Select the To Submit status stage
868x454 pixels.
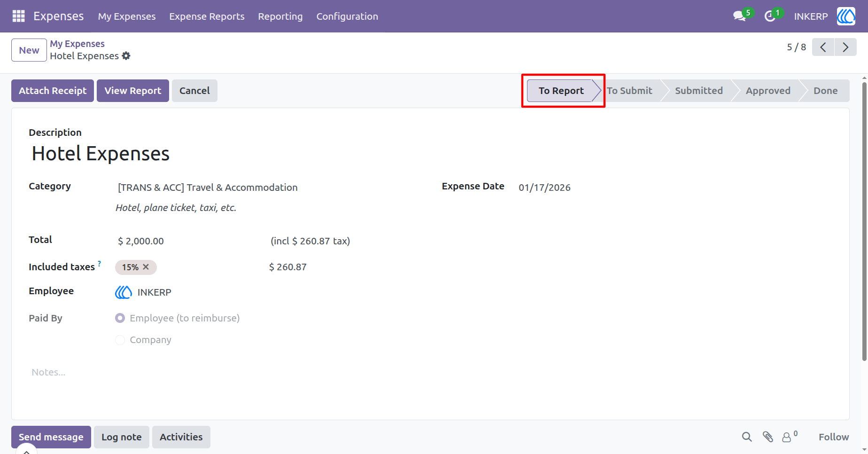(629, 91)
